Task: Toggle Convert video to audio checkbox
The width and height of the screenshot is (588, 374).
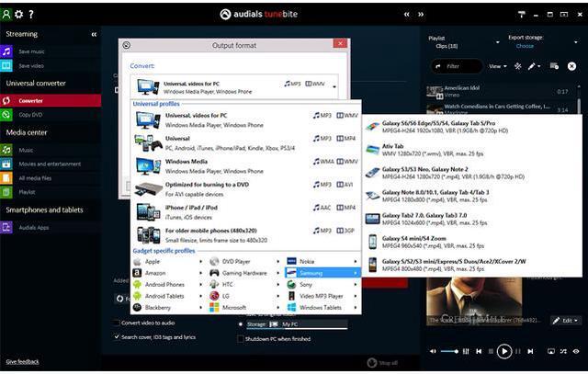Action: tap(117, 323)
